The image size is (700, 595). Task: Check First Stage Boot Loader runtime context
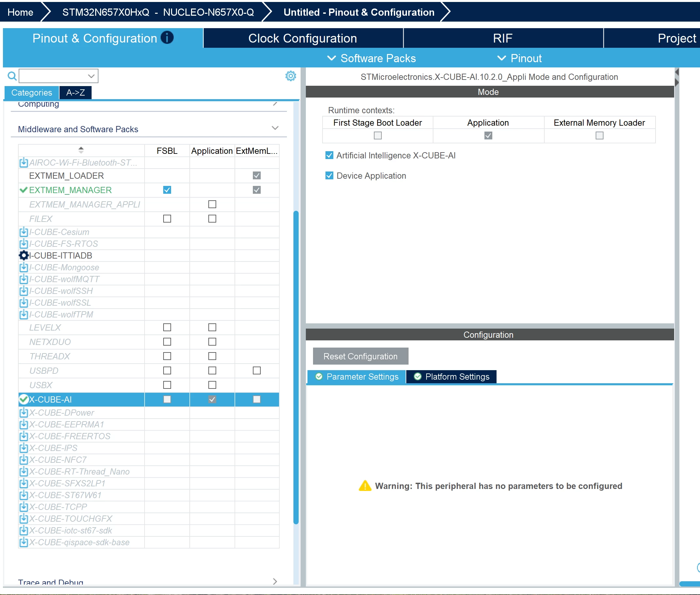378,135
